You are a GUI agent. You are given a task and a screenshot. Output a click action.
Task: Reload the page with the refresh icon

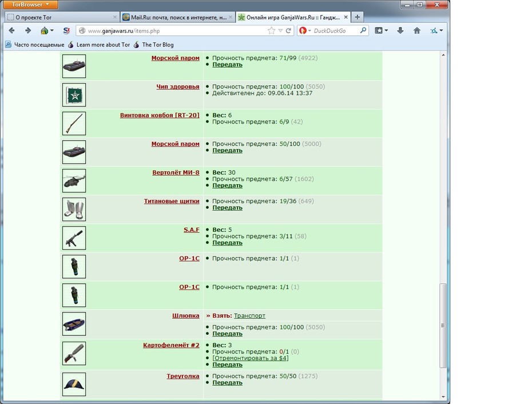coord(288,30)
